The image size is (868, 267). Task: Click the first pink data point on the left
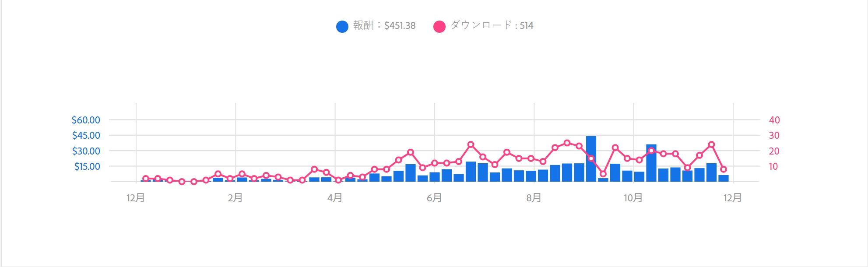pos(146,179)
